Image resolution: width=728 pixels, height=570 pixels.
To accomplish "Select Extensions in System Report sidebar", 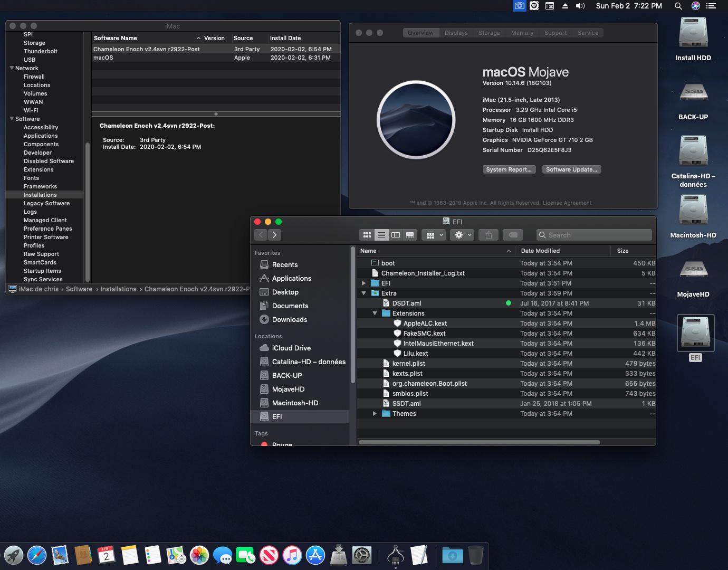I will tap(39, 169).
